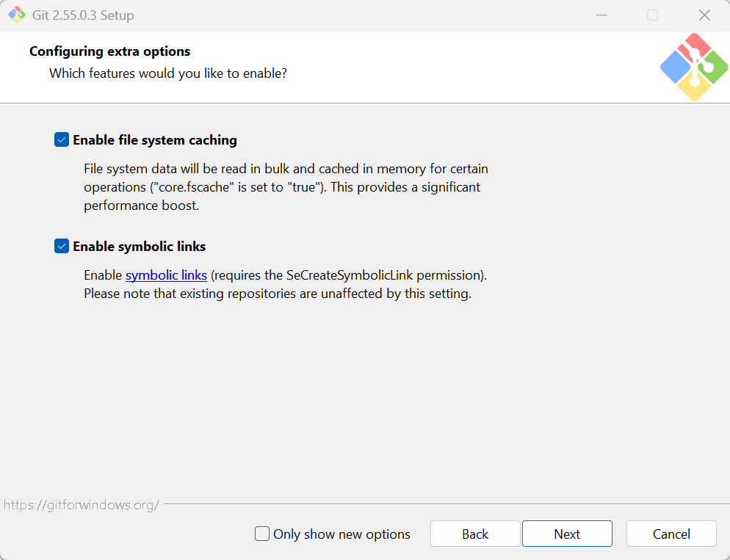730x560 pixels.
Task: Click the 'Git 2.55.0.3 Setup' title text
Action: point(83,15)
